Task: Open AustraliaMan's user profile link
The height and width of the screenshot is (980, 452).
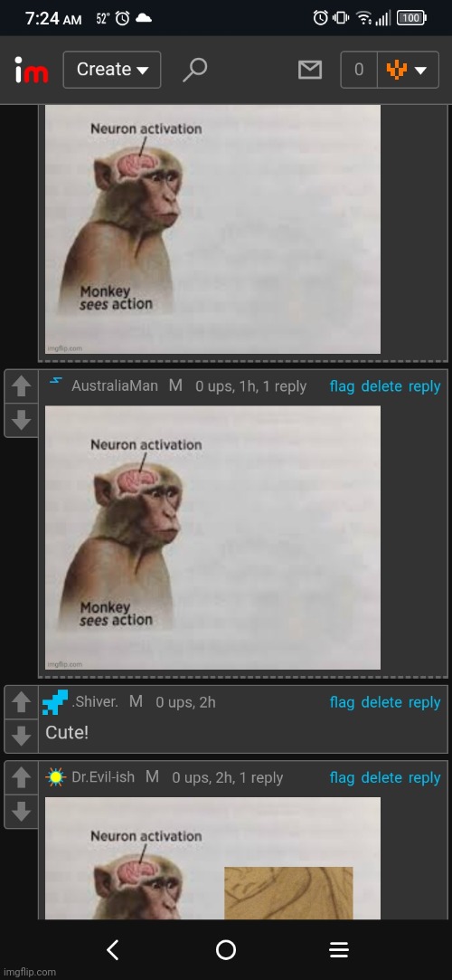Action: (x=115, y=386)
